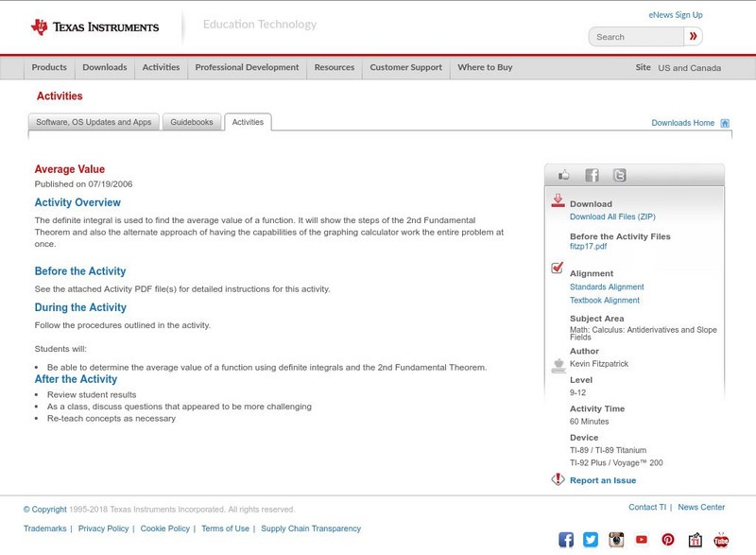Open News Center link
This screenshot has height=555, width=756.
[x=701, y=508]
